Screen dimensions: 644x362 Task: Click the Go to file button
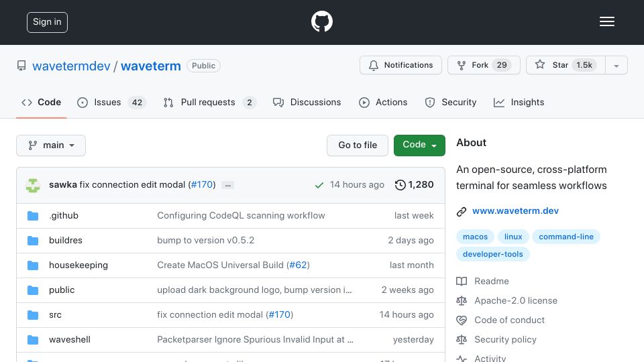coord(358,145)
